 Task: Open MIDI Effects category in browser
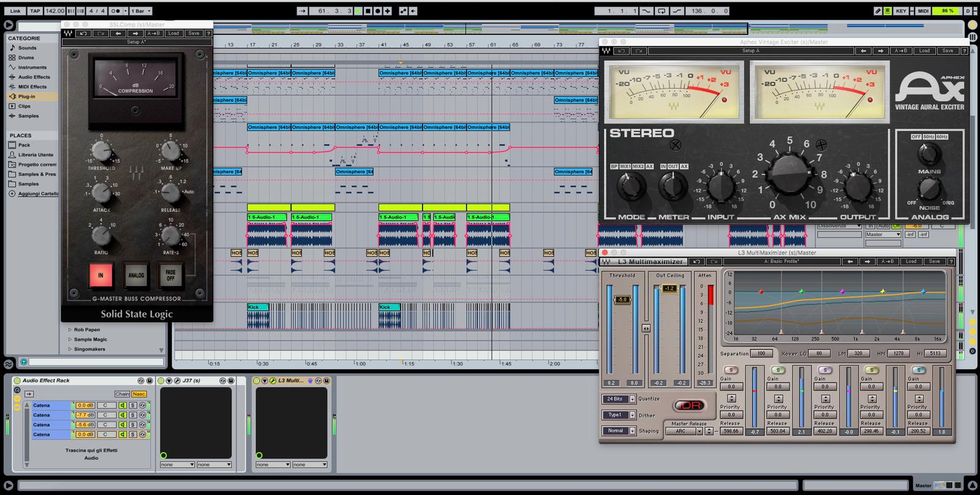[32, 86]
